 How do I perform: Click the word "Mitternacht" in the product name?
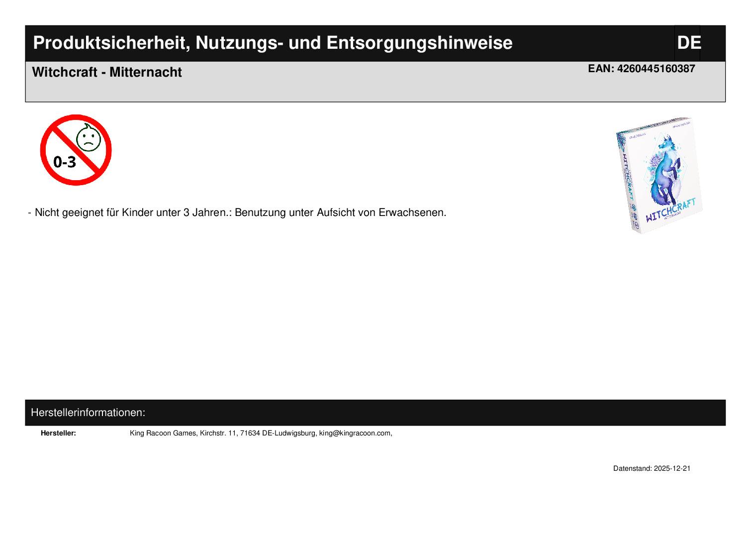tap(145, 72)
